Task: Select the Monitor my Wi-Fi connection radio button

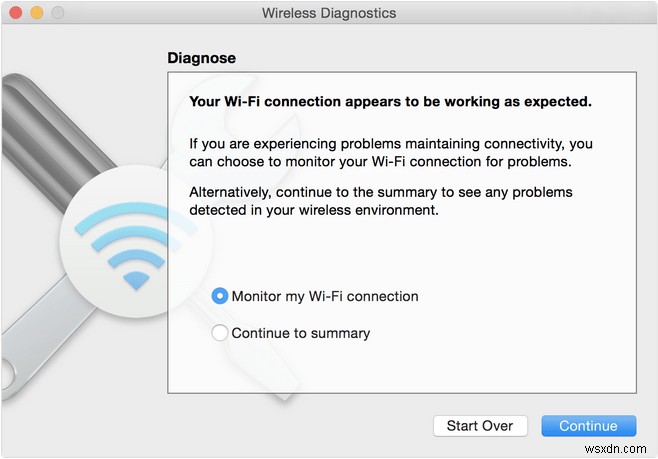Action: click(220, 296)
